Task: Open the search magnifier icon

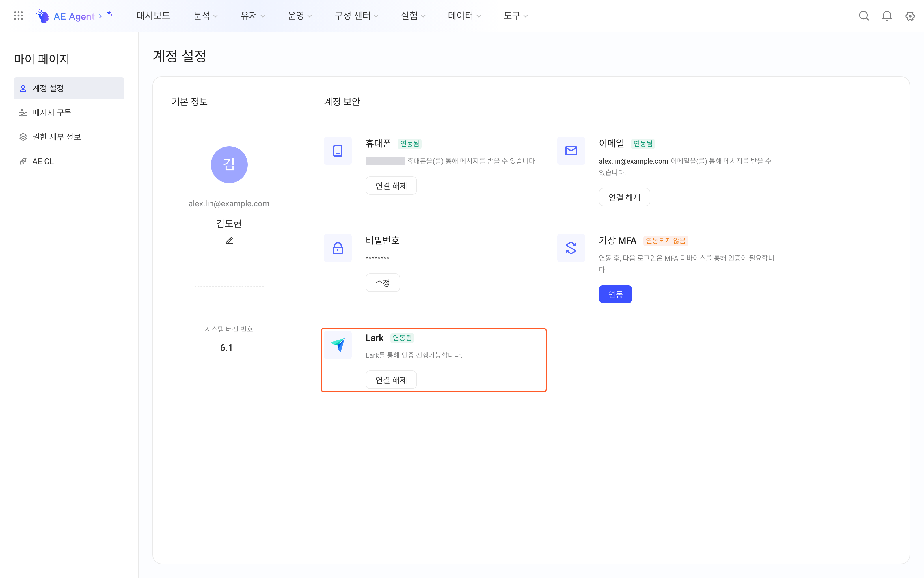Action: click(x=864, y=16)
